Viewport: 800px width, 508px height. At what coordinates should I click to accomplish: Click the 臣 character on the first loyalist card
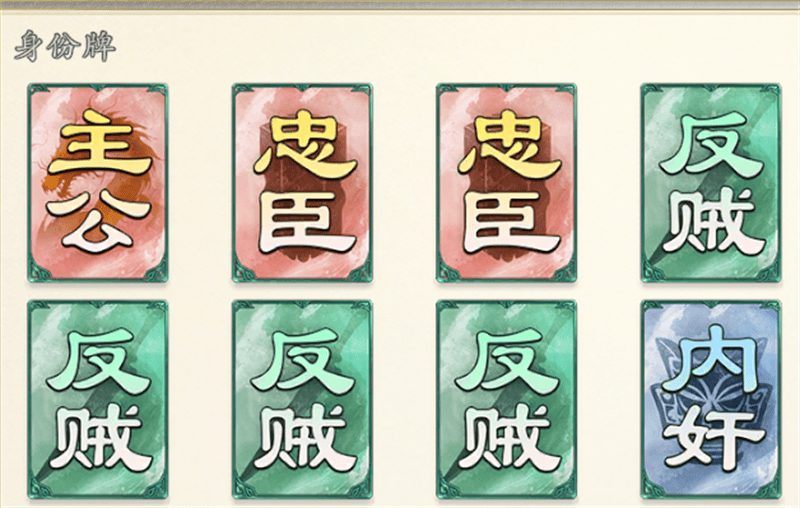[304, 222]
